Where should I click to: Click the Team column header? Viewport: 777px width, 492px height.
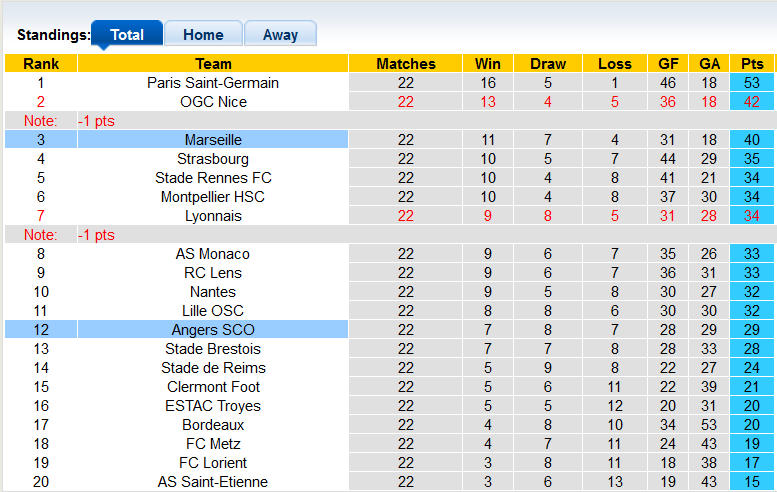point(213,64)
